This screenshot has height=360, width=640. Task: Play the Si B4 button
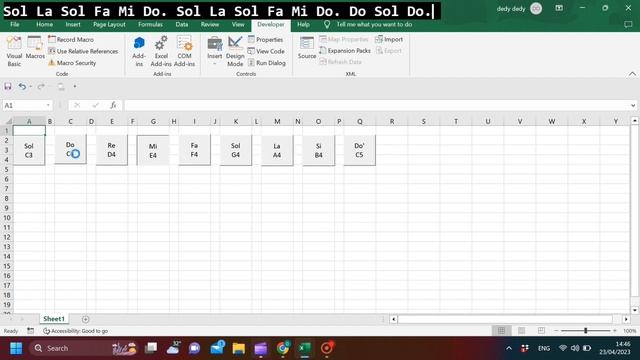click(318, 151)
